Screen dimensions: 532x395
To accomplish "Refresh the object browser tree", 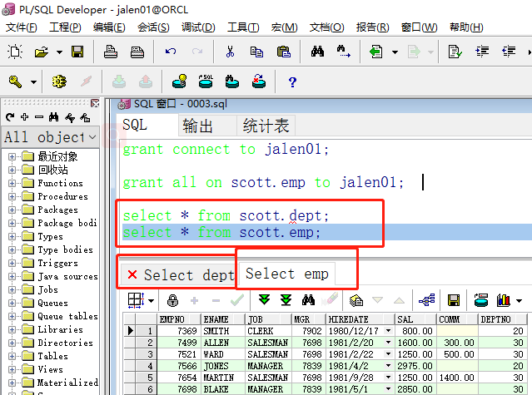I will coord(10,117).
